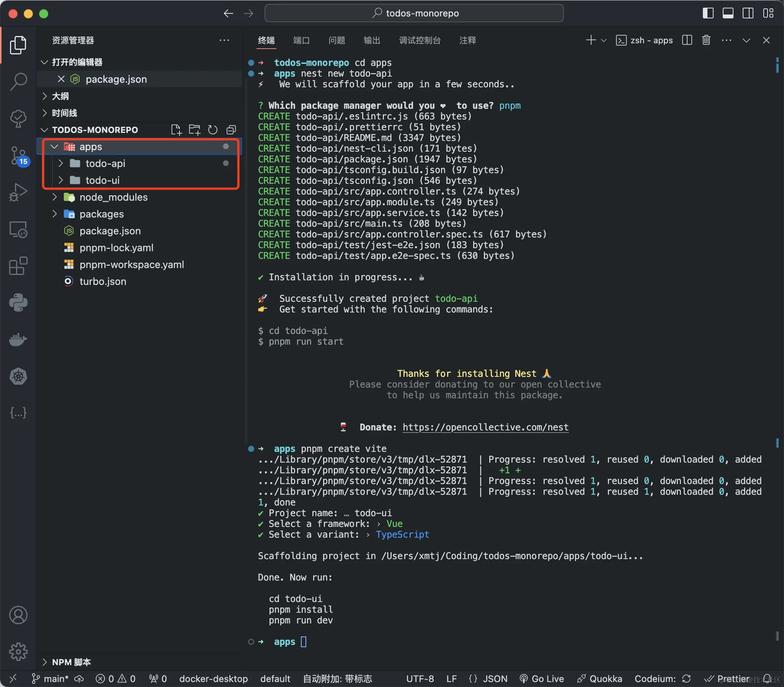The width and height of the screenshot is (784, 687).
Task: Switch to the 注释 comments tab
Action: [x=467, y=40]
